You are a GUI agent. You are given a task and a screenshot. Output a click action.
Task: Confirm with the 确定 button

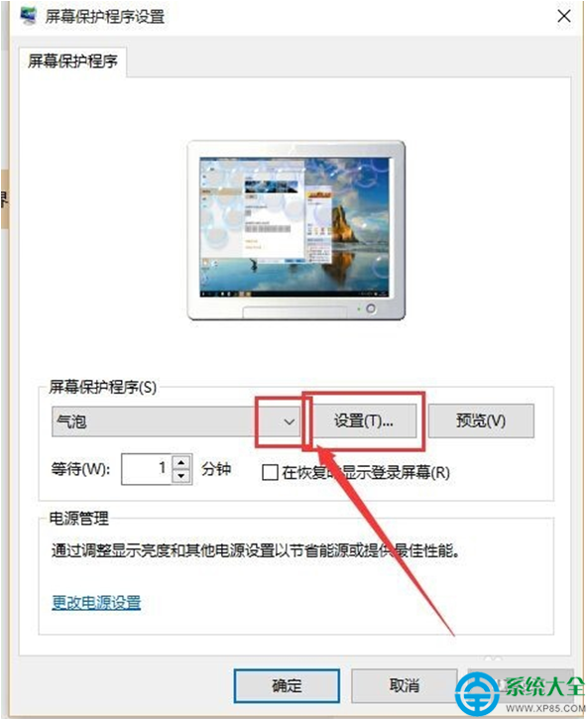[287, 685]
